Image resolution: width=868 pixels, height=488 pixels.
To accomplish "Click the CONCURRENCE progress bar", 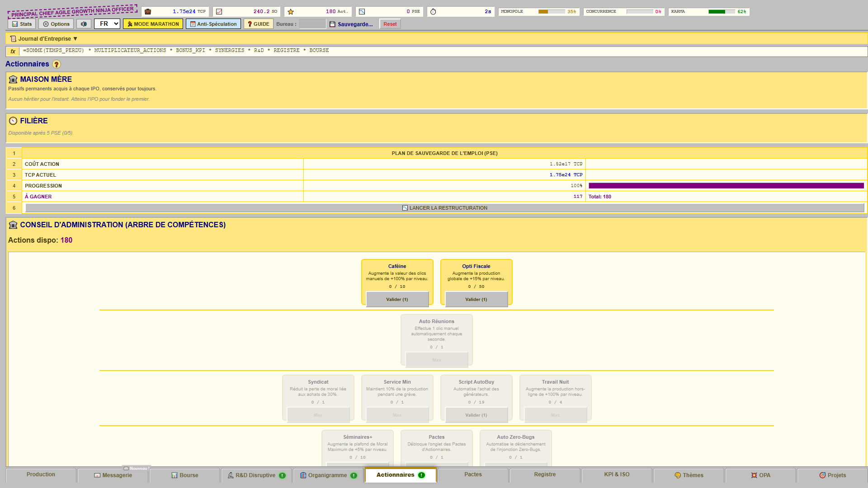I will coord(640,12).
